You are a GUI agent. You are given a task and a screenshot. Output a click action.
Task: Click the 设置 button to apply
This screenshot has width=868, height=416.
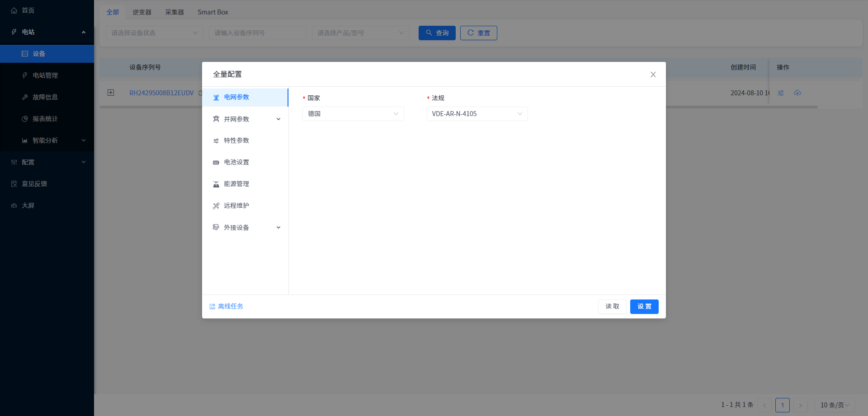[x=644, y=307]
